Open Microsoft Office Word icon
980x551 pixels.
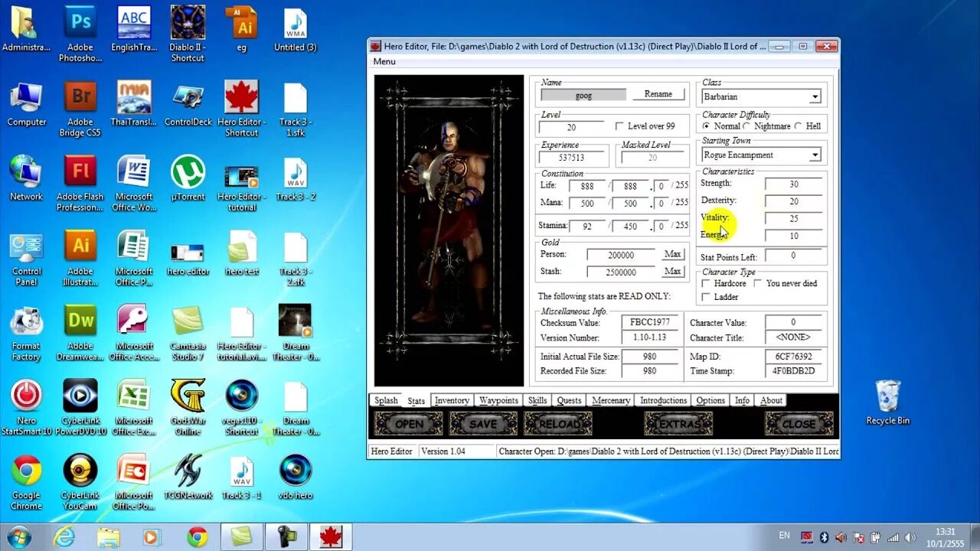(134, 184)
